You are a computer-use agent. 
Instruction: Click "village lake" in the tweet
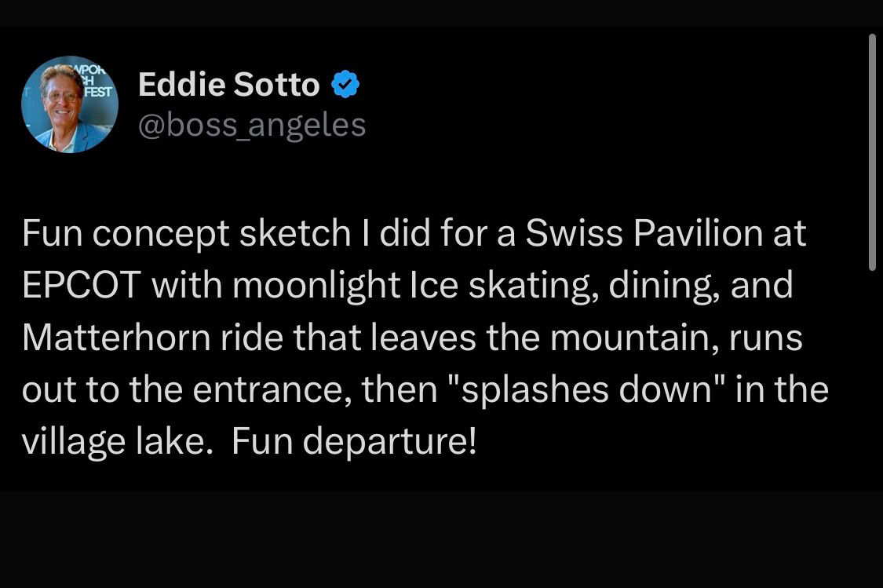click(116, 442)
